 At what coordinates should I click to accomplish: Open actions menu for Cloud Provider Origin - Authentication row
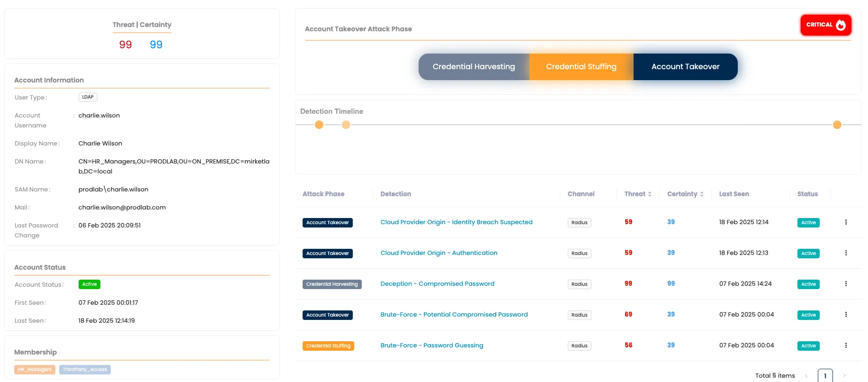coord(846,253)
